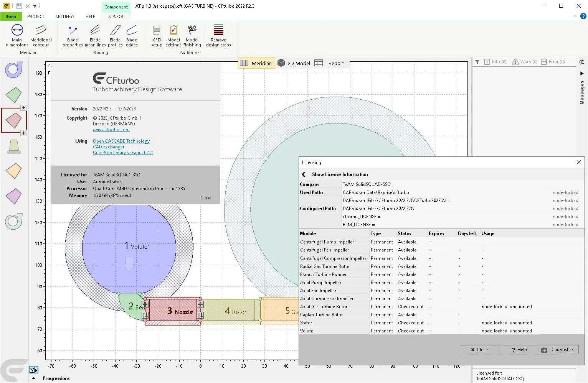Switch to Meridian view

tap(256, 63)
